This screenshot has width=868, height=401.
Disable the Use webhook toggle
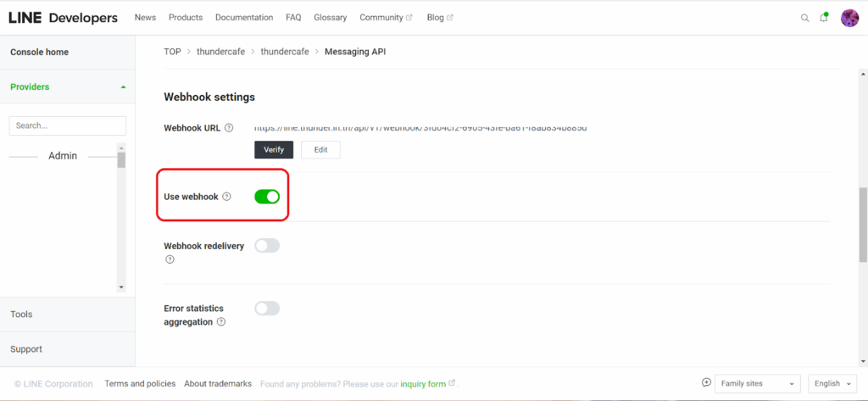pyautogui.click(x=267, y=197)
